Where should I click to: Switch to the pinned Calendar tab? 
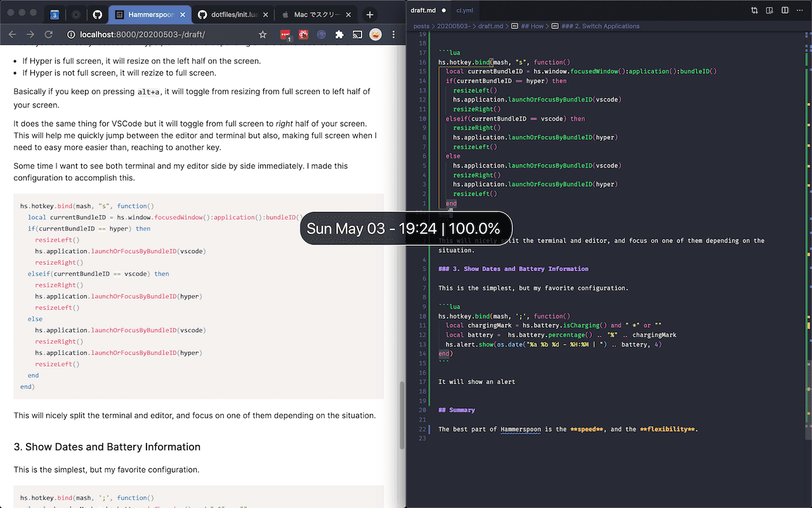[x=55, y=14]
